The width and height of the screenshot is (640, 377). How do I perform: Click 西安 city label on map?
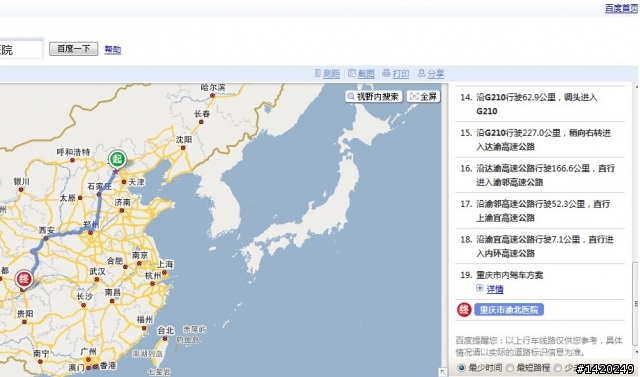pos(47,230)
